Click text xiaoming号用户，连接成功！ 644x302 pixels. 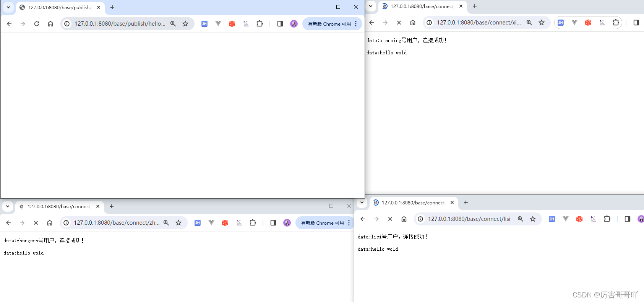coord(413,40)
